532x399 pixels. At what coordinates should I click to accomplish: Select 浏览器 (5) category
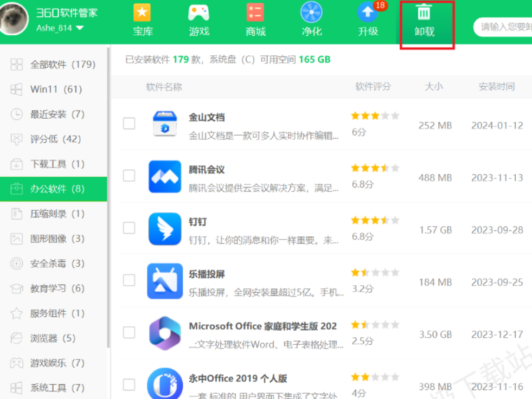click(x=54, y=338)
